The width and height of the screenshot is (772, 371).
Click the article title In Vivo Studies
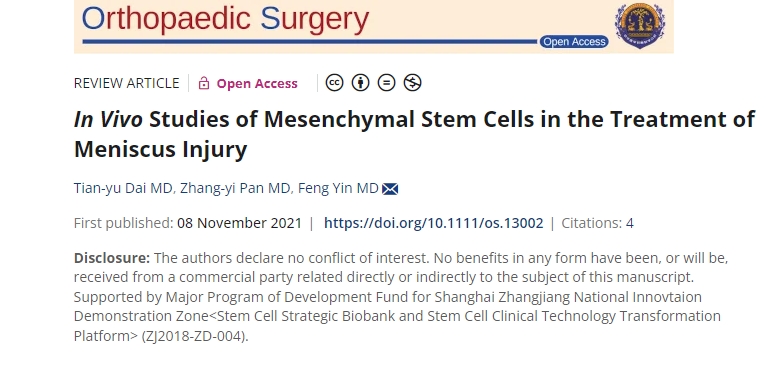(x=414, y=134)
